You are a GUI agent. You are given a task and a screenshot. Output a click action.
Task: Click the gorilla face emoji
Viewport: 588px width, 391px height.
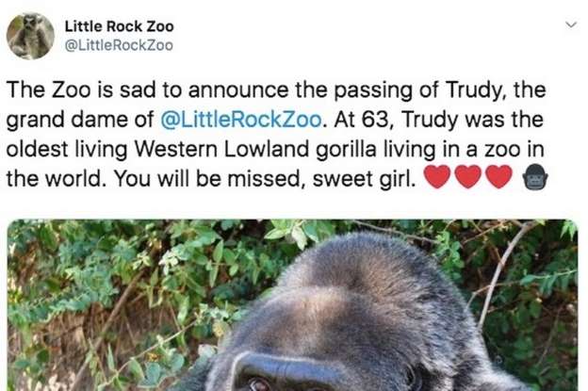click(535, 176)
